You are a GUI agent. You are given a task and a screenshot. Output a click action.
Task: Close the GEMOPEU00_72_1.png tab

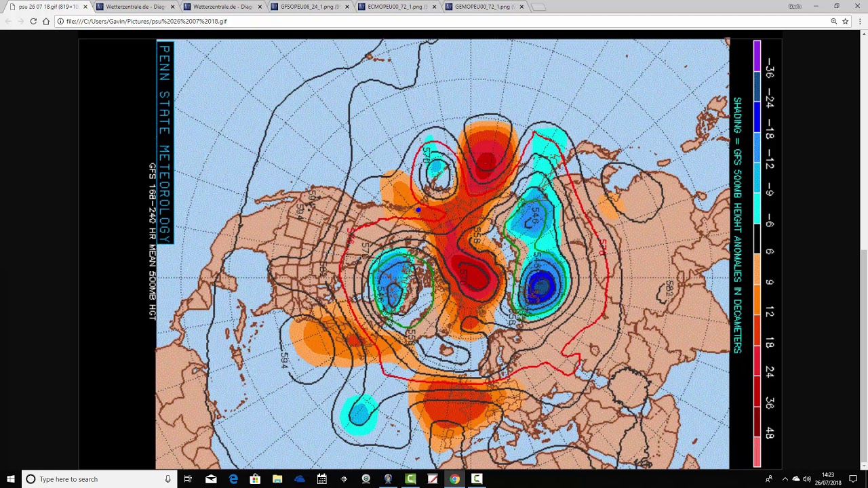(521, 7)
